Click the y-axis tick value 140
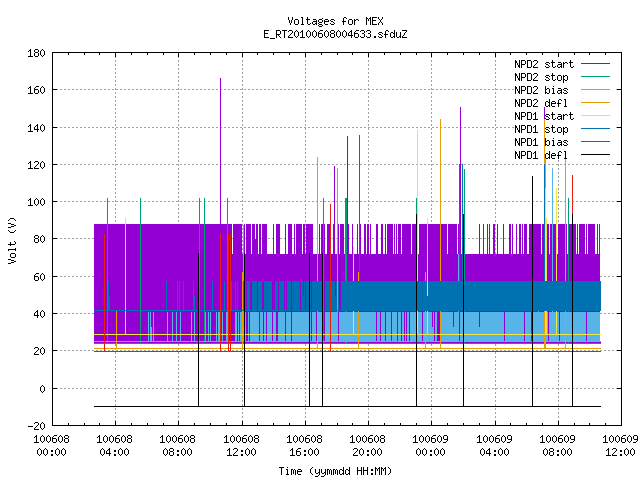The width and height of the screenshot is (640, 480). click(36, 128)
